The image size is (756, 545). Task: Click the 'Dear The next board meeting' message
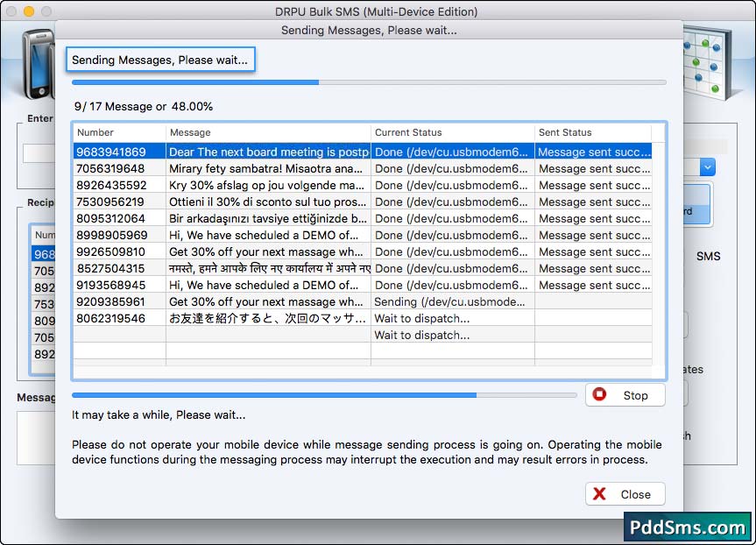coord(269,152)
